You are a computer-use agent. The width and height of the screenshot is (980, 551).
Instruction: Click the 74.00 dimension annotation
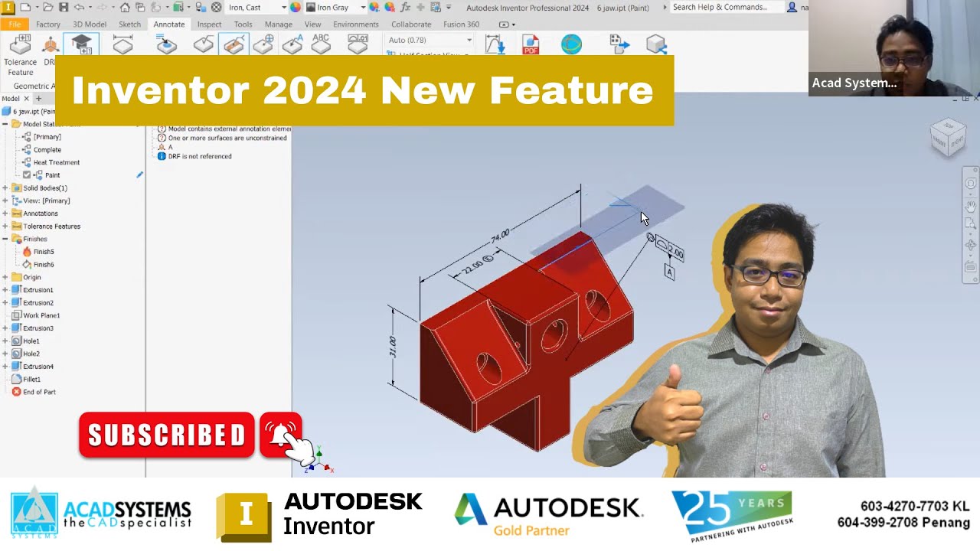(x=500, y=237)
